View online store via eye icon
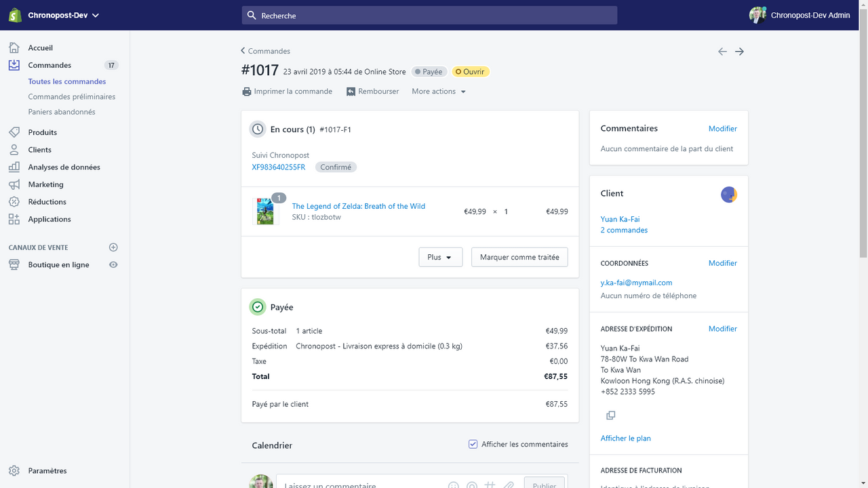This screenshot has width=868, height=488. 113,265
